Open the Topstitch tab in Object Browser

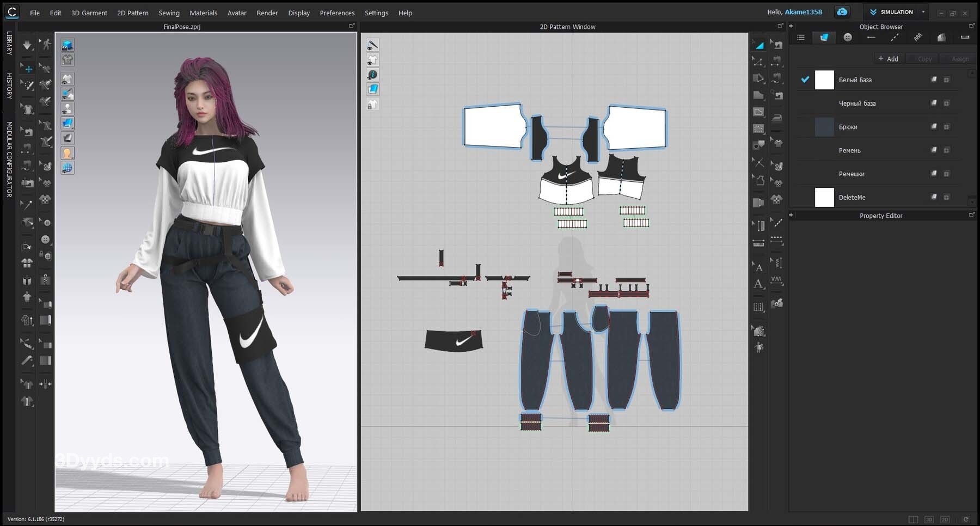[895, 38]
